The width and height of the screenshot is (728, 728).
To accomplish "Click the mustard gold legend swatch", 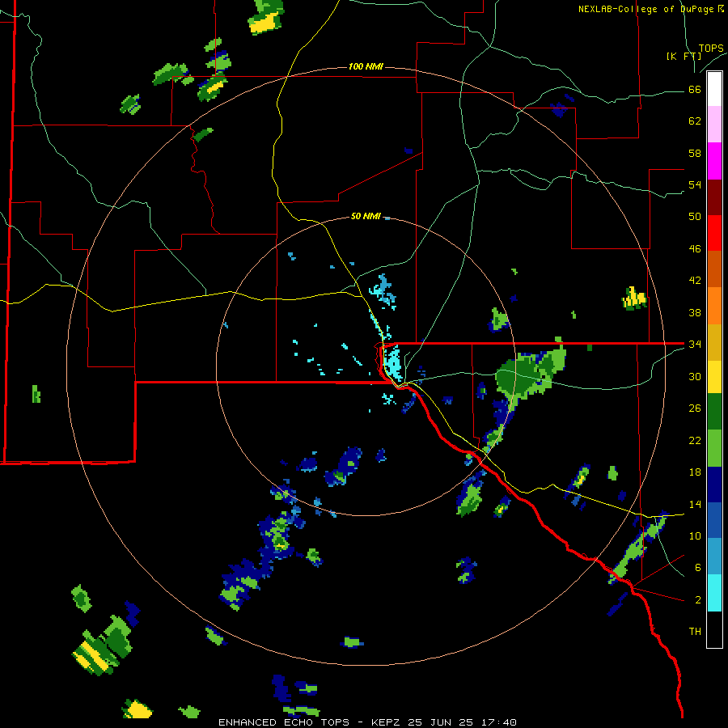I will (x=714, y=342).
